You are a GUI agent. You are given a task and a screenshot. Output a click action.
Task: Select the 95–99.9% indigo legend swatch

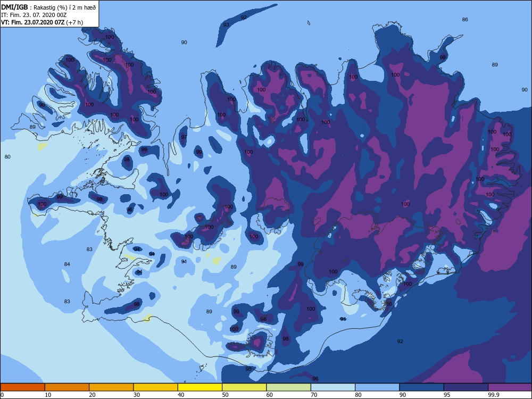point(466,387)
